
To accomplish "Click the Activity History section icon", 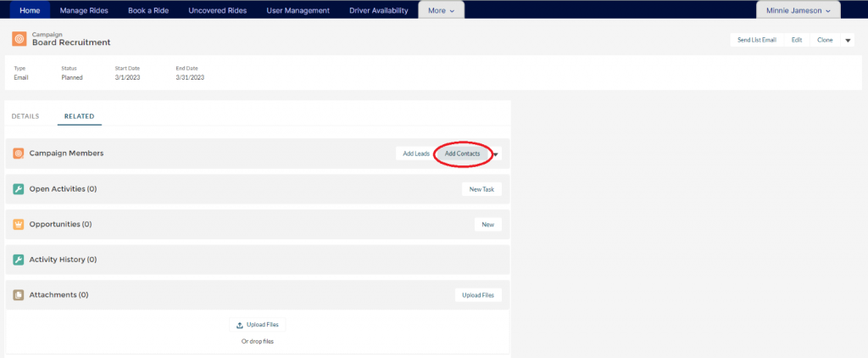I will click(19, 260).
